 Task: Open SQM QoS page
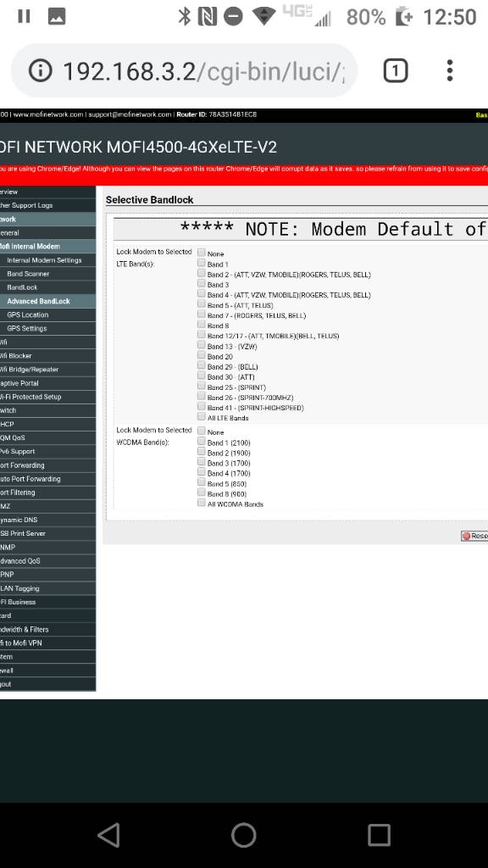coord(47,438)
